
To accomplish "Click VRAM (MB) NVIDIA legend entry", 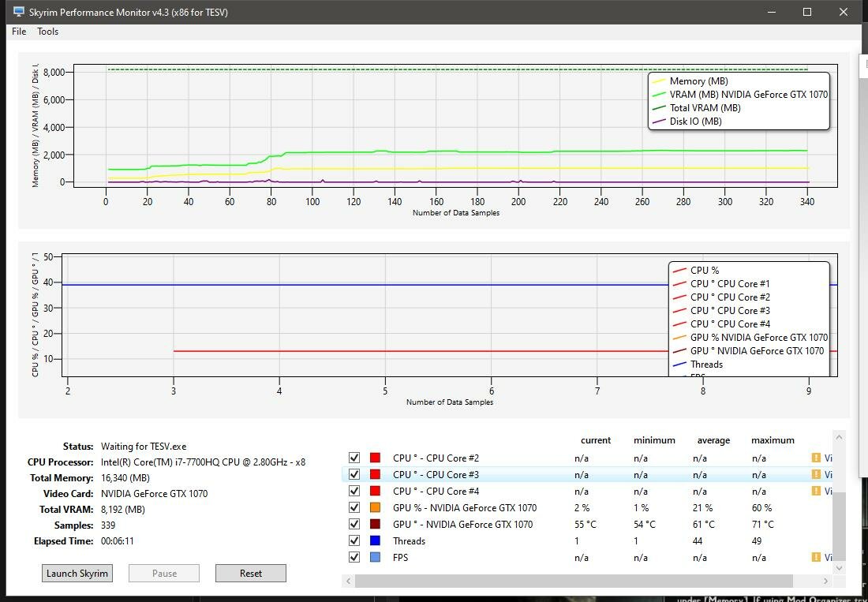I will click(741, 95).
